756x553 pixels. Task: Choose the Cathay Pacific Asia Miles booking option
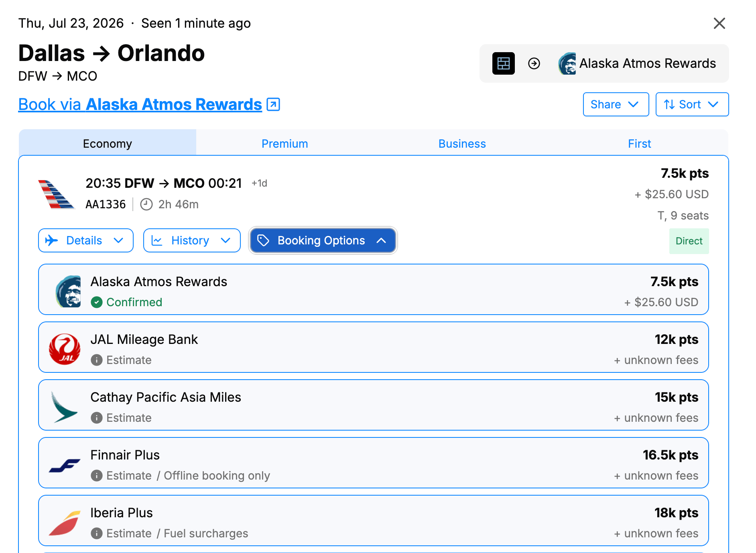tap(374, 405)
